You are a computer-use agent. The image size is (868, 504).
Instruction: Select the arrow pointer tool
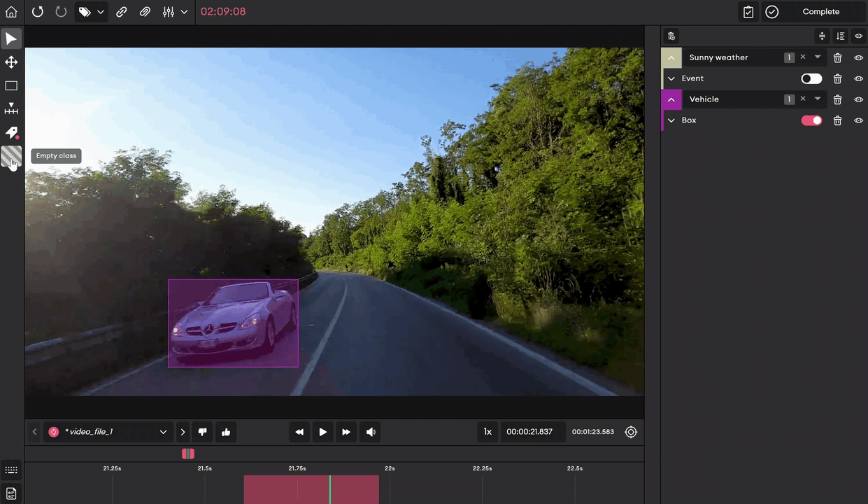click(x=11, y=38)
